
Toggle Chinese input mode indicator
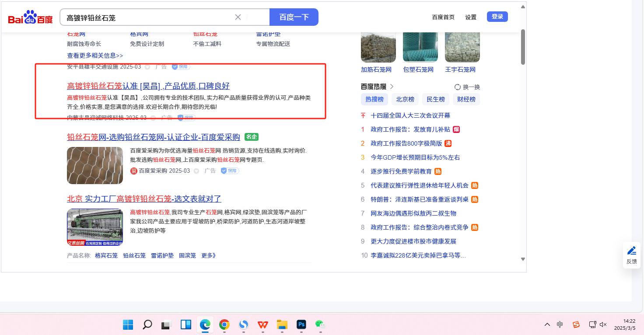click(560, 325)
